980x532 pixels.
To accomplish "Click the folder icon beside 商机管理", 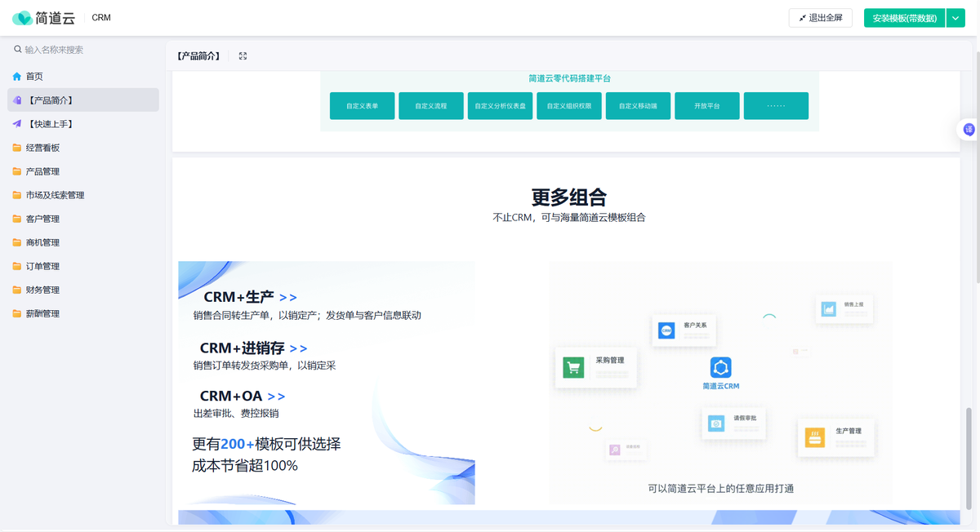I will [x=17, y=242].
